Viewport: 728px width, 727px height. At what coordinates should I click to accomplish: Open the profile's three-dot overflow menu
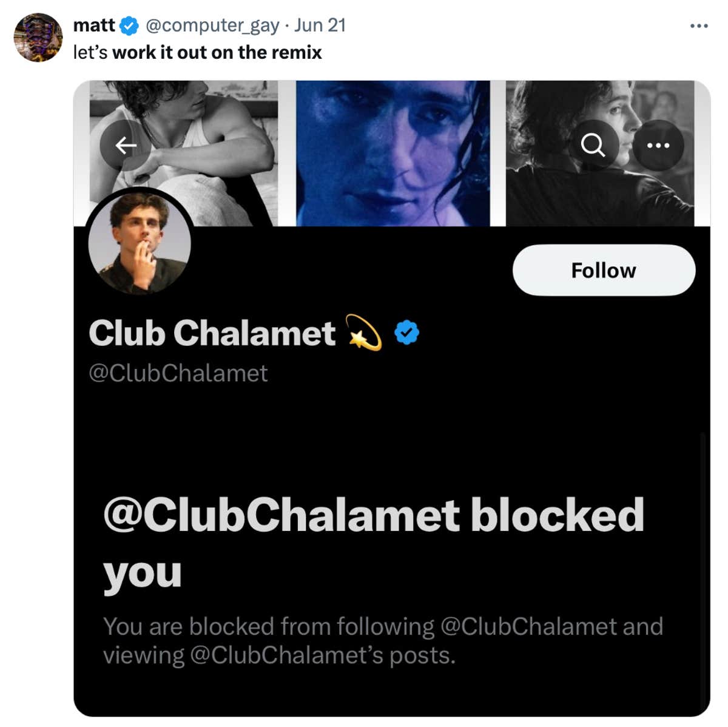click(658, 146)
